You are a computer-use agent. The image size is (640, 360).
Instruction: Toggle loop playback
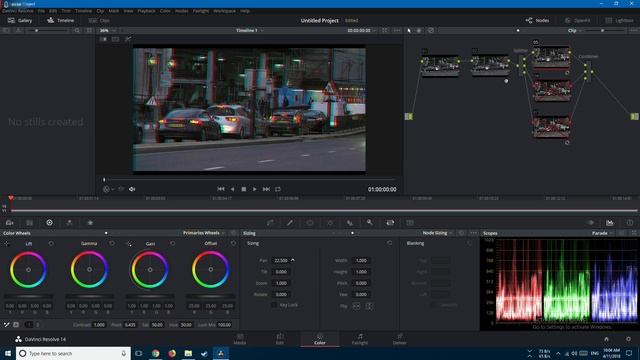tap(278, 189)
